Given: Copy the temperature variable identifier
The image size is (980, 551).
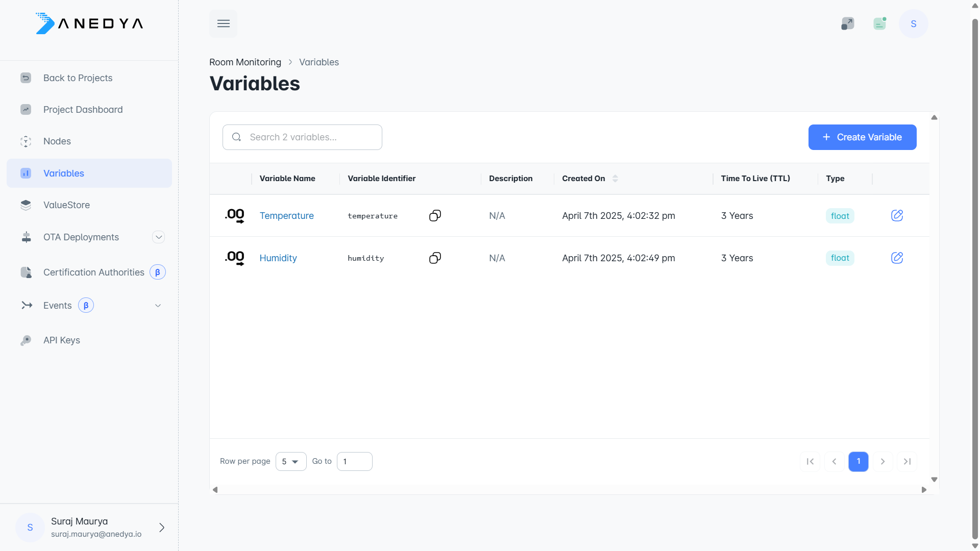Looking at the screenshot, I should 435,216.
